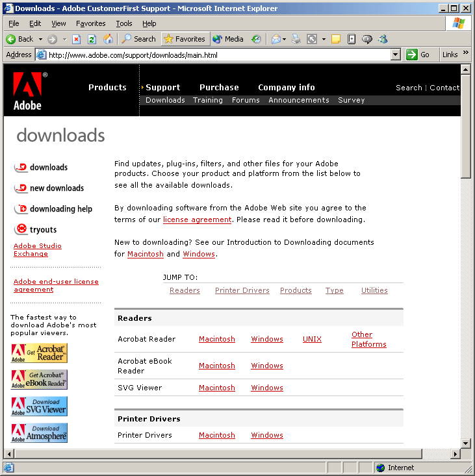This screenshot has width=475, height=476.
Task: Click the page icon in Address bar
Action: (41, 55)
